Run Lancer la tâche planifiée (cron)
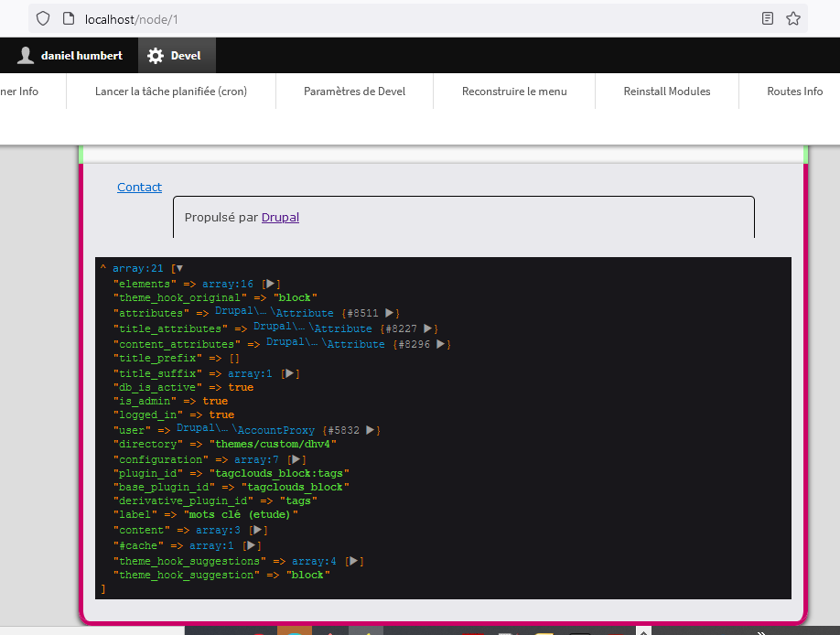 tap(171, 91)
